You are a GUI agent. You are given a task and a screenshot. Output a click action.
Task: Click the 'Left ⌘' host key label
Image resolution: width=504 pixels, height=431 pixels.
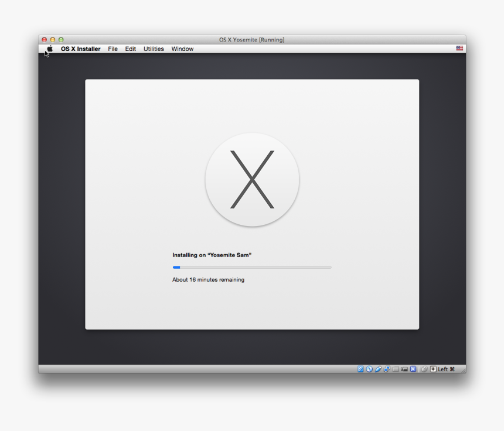tap(447, 370)
